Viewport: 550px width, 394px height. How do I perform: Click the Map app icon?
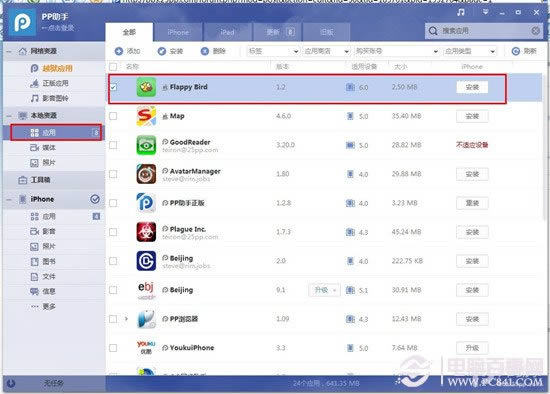[146, 116]
